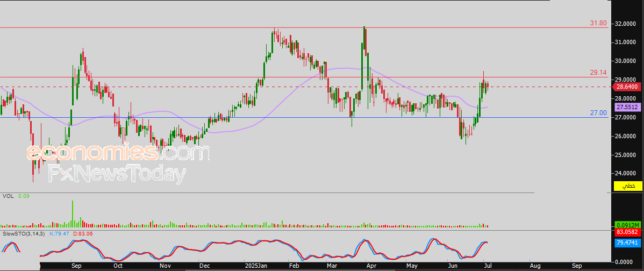Select the green 0.0912M volume tag
This screenshot has height=271, width=644.
tap(627, 225)
